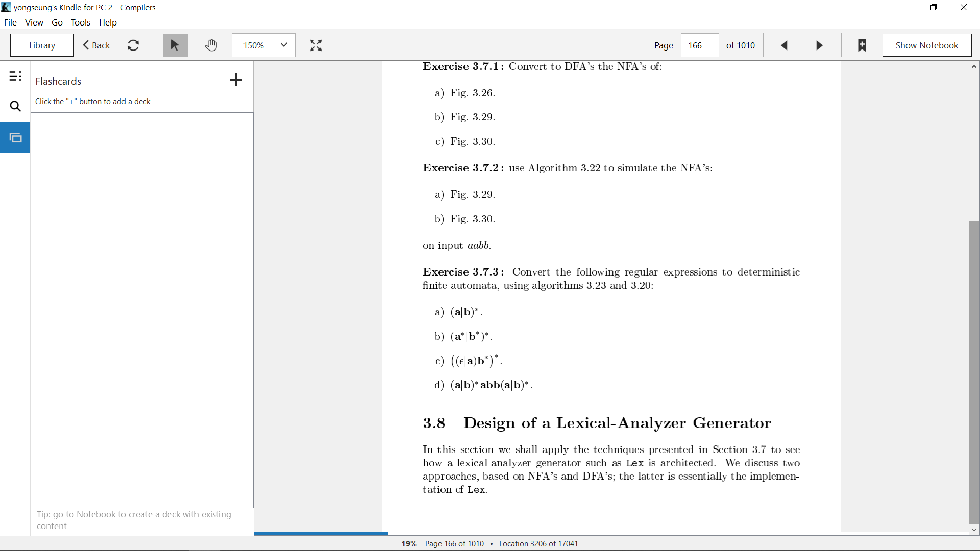
Task: Go to the previous page arrow
Action: [x=785, y=45]
